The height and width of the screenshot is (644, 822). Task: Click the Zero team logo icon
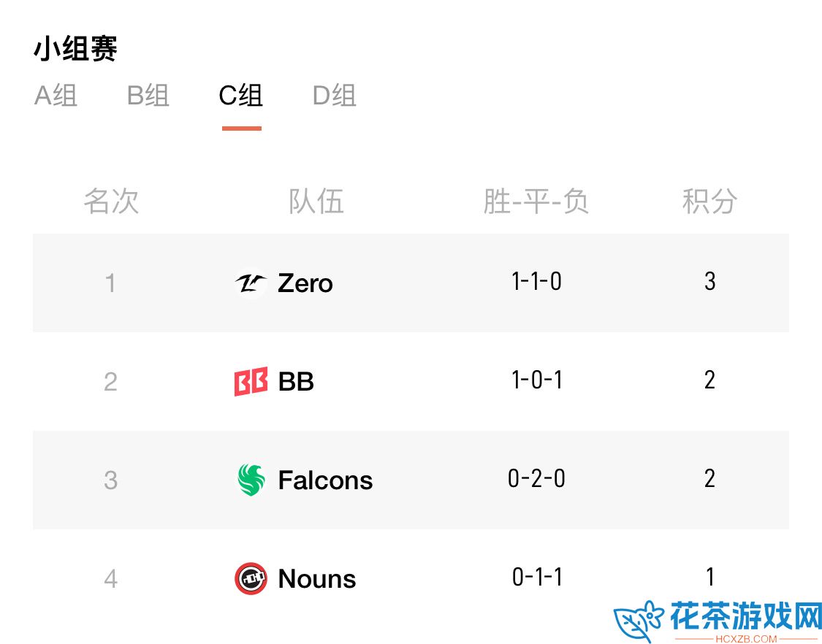[251, 283]
